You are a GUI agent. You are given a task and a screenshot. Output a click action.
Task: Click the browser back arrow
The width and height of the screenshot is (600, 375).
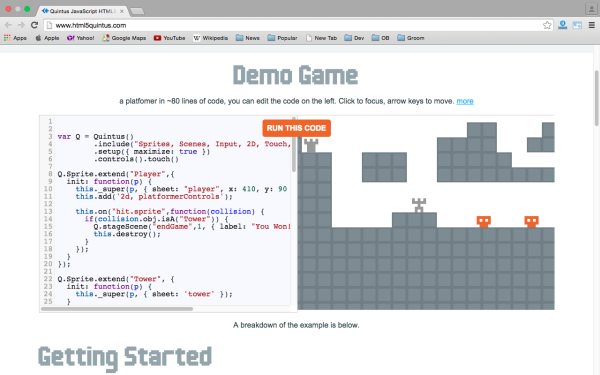pyautogui.click(x=8, y=25)
